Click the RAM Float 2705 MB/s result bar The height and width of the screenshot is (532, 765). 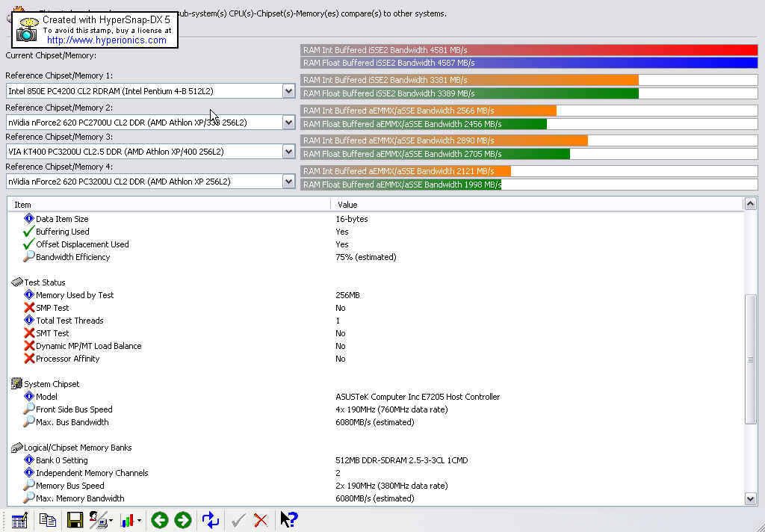pyautogui.click(x=436, y=154)
